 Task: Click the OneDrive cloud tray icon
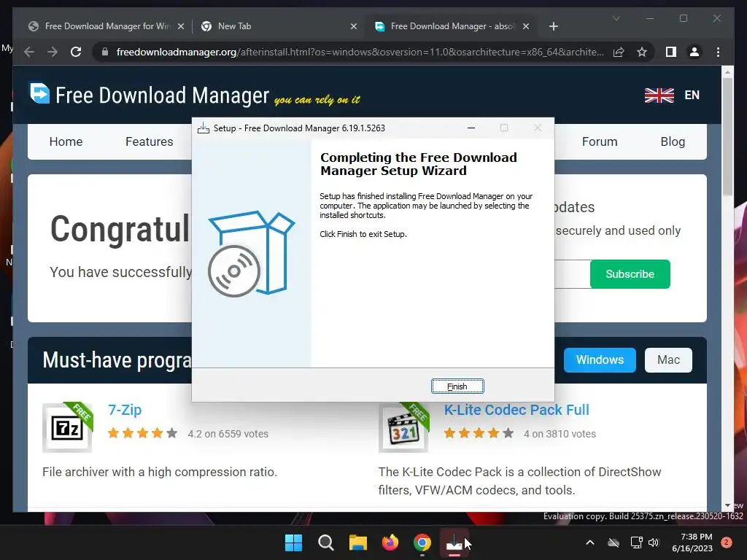click(x=614, y=542)
